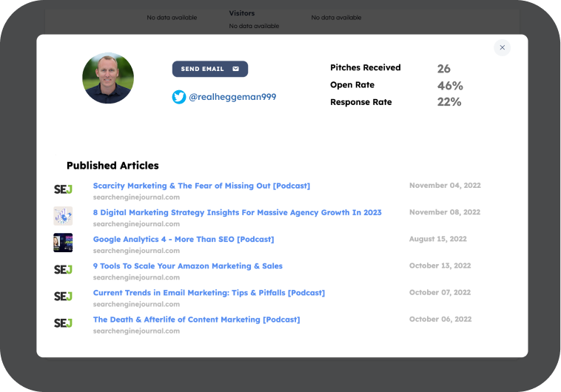This screenshot has height=392, width=561.
Task: Click the date October 06, 2022
Action: [440, 319]
